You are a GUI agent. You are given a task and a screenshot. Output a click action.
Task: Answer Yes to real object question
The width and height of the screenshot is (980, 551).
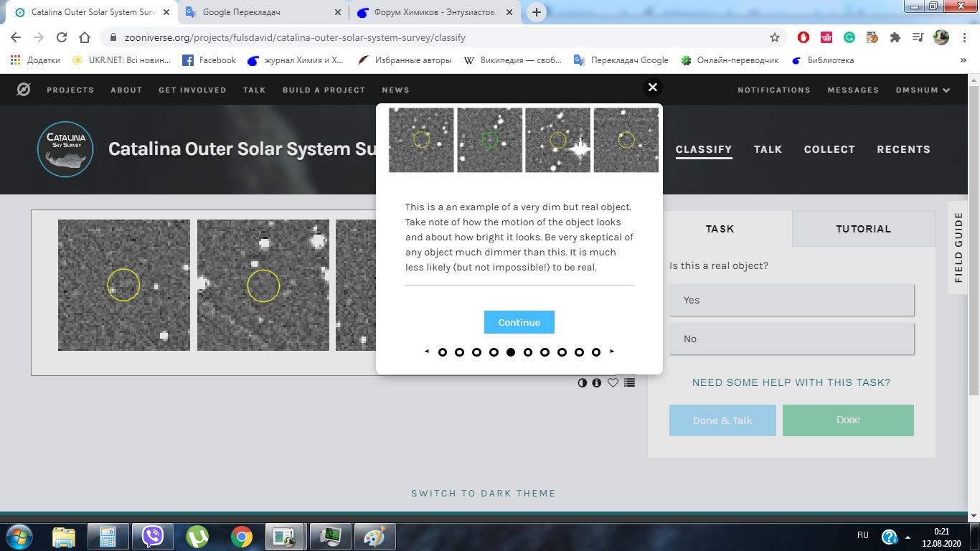(x=791, y=300)
